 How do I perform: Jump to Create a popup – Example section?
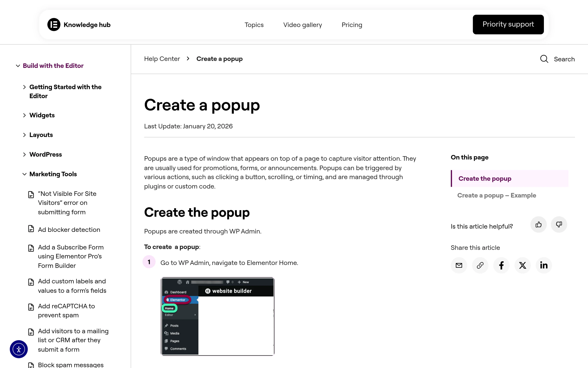pos(496,195)
